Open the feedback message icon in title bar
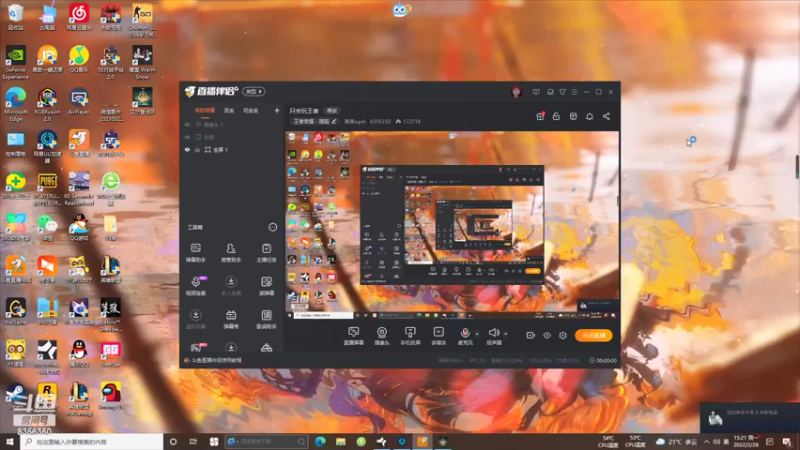The image size is (800, 450). pyautogui.click(x=536, y=92)
